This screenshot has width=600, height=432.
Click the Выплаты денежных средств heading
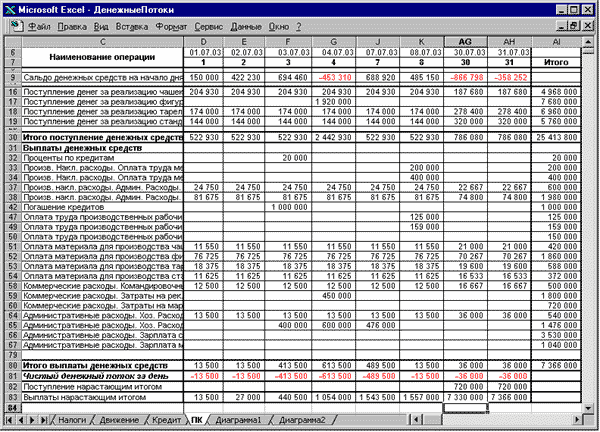coord(103,148)
